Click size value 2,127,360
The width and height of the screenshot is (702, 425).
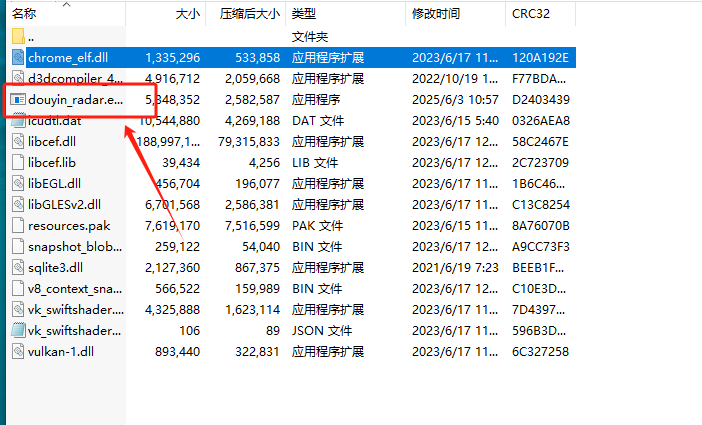[x=173, y=268]
